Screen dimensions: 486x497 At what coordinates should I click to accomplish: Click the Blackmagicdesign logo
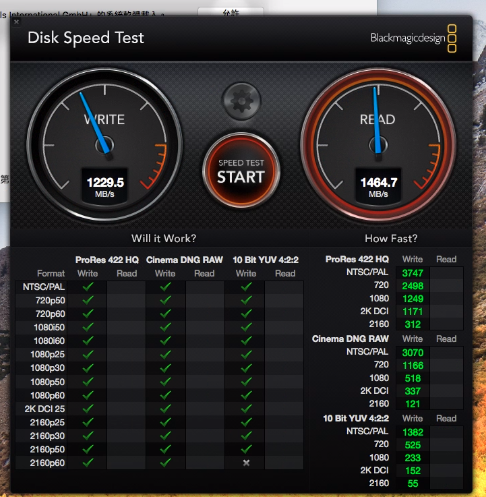(413, 38)
